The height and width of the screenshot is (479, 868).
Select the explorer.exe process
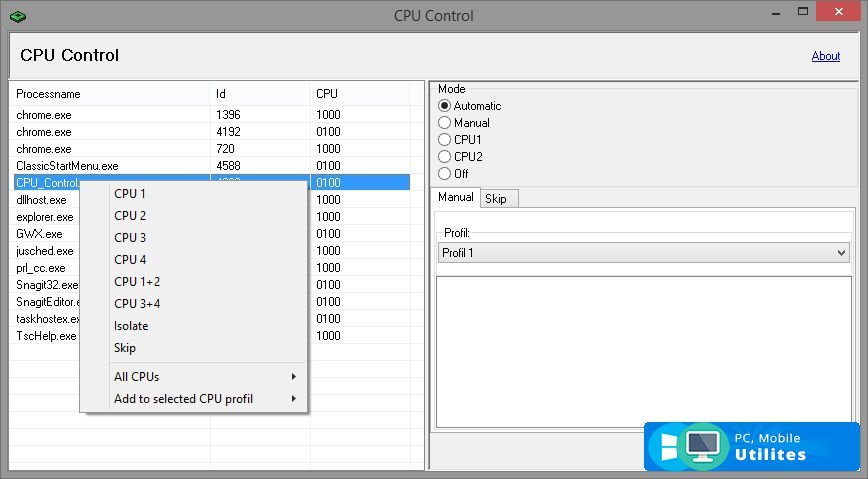pos(45,217)
